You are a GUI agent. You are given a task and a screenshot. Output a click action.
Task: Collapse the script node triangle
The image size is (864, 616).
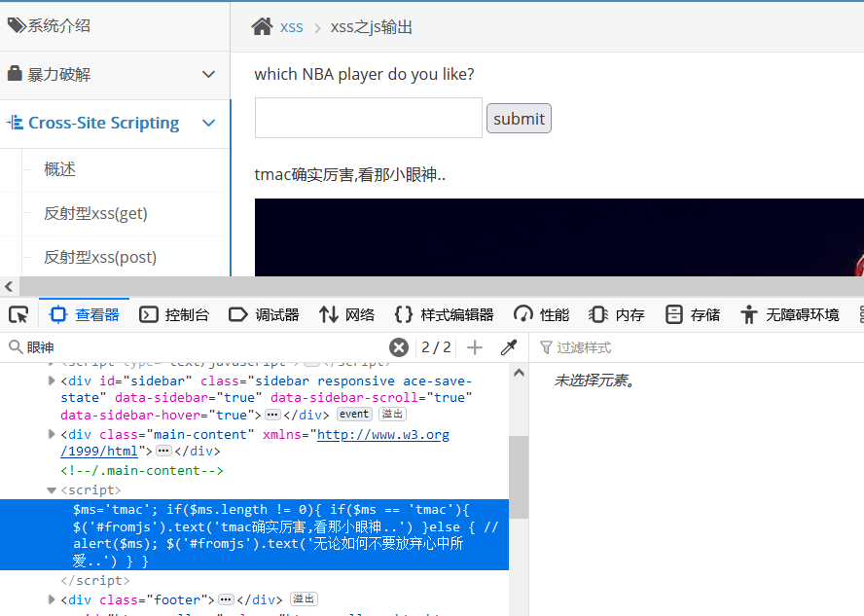(52, 489)
